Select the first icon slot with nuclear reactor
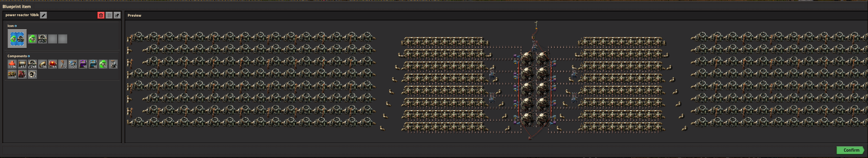Viewport: 868px width, 158px height. (32, 39)
